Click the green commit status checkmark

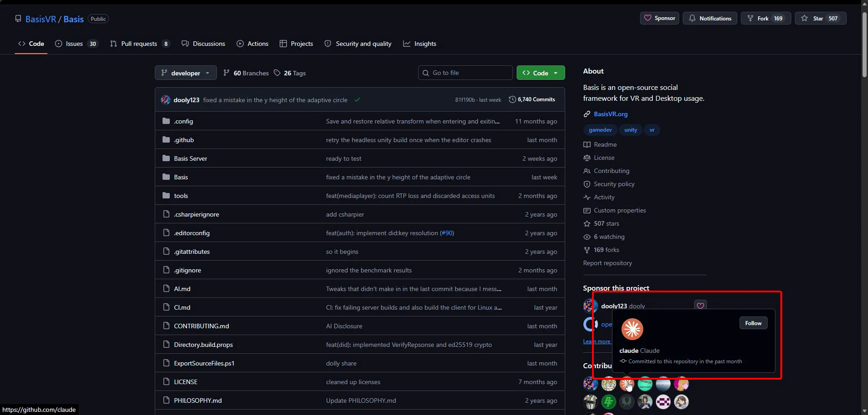pos(357,99)
